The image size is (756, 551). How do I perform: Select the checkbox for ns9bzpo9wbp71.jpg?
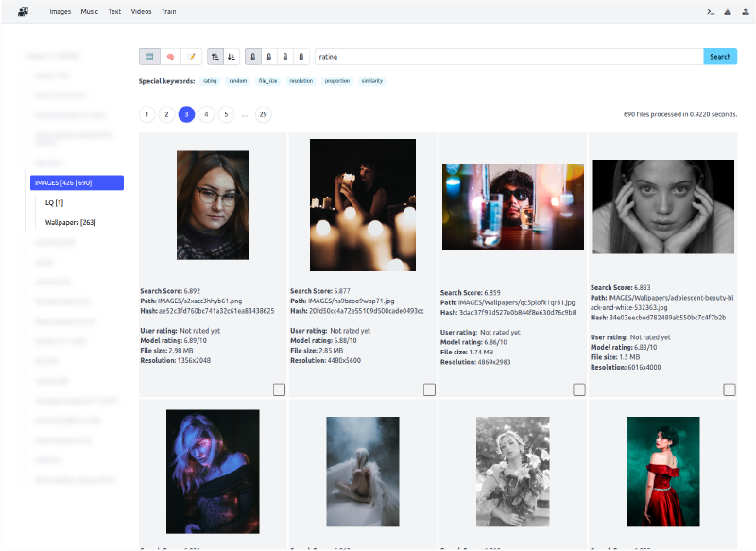429,389
